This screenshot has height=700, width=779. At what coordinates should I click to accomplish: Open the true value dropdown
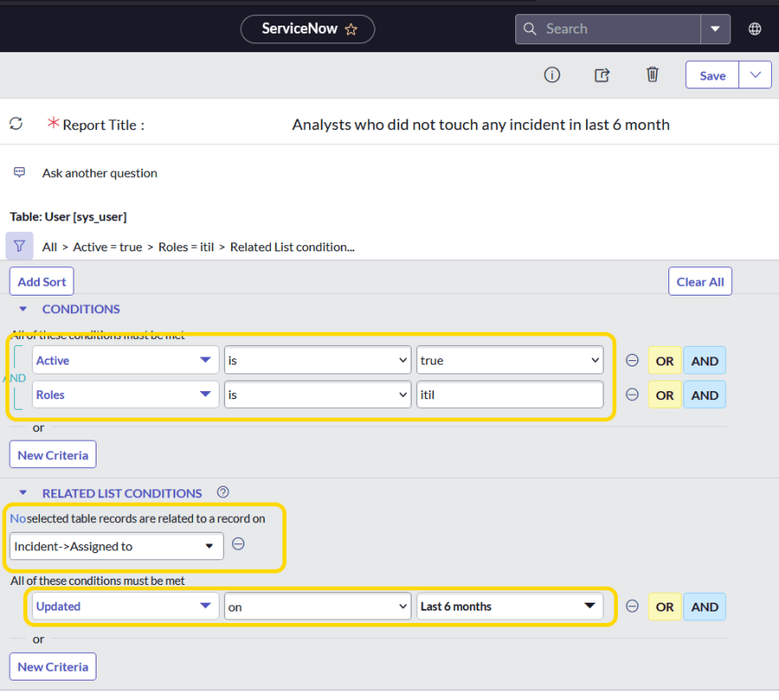pyautogui.click(x=510, y=360)
